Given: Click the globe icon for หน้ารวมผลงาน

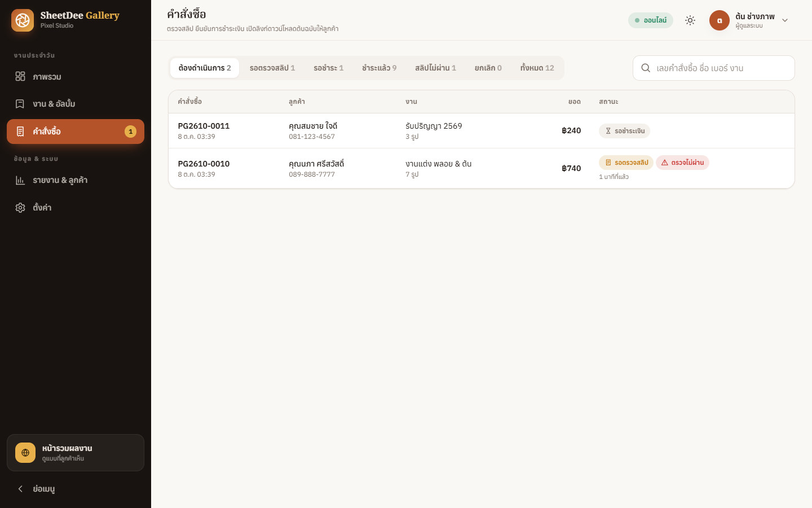Looking at the screenshot, I should point(25,453).
